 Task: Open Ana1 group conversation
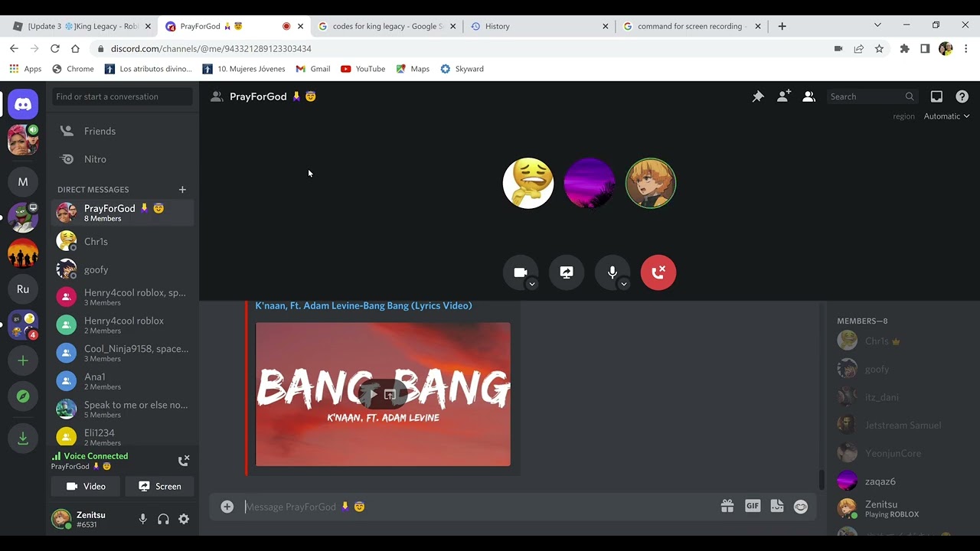[122, 381]
